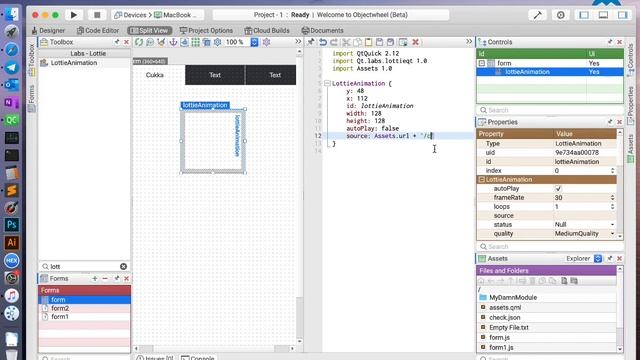Open the Documents tab
The width and height of the screenshot is (640, 360).
[x=322, y=31]
